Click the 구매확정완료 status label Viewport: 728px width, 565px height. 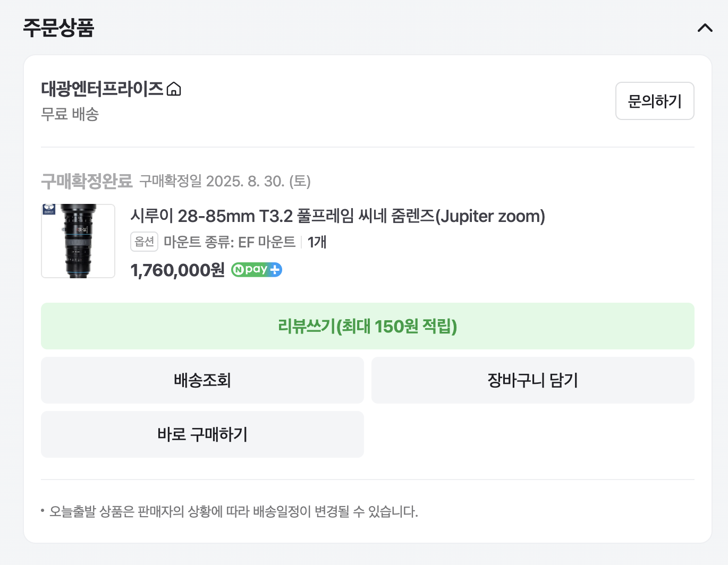pyautogui.click(x=87, y=182)
